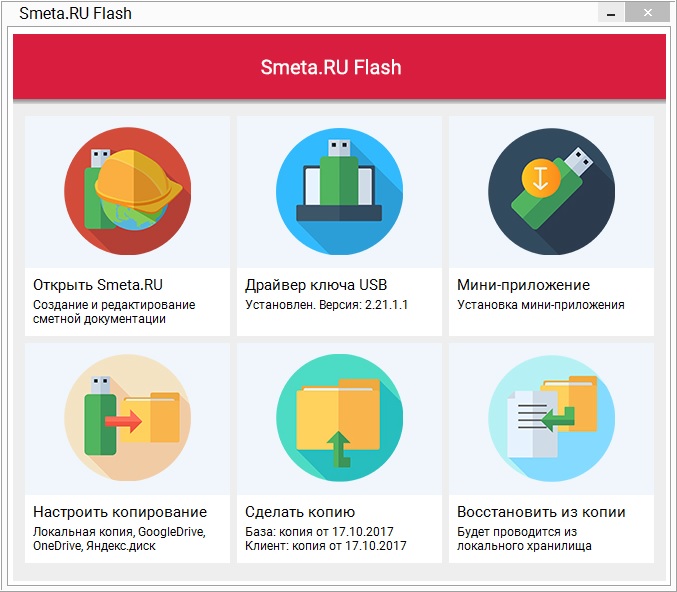Image resolution: width=677 pixels, height=592 pixels.
Task: Click text 'Будет проводится из локального хранилища'
Action: 524,538
